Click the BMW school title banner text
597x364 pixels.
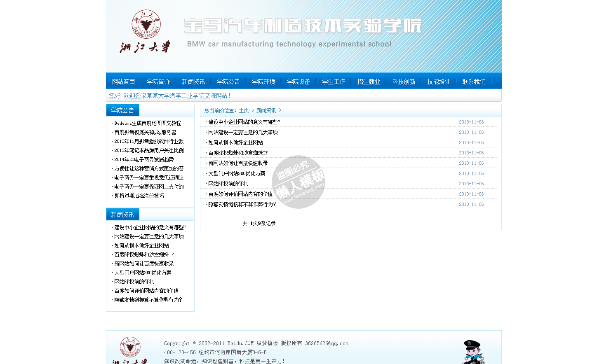302,26
